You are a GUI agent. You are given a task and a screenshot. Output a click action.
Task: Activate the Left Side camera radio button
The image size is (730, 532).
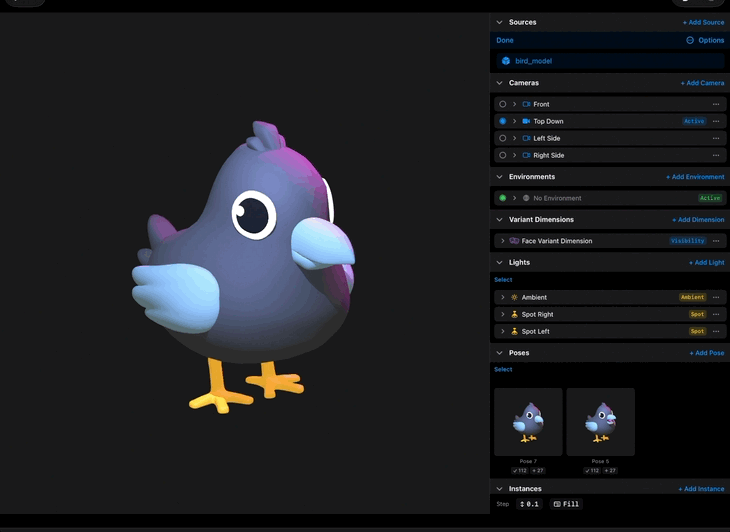point(503,138)
